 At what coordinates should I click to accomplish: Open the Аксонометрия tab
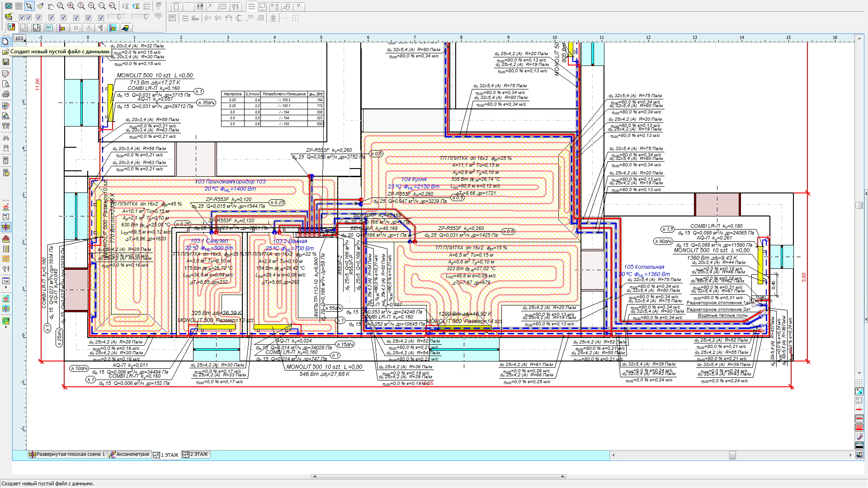129,455
